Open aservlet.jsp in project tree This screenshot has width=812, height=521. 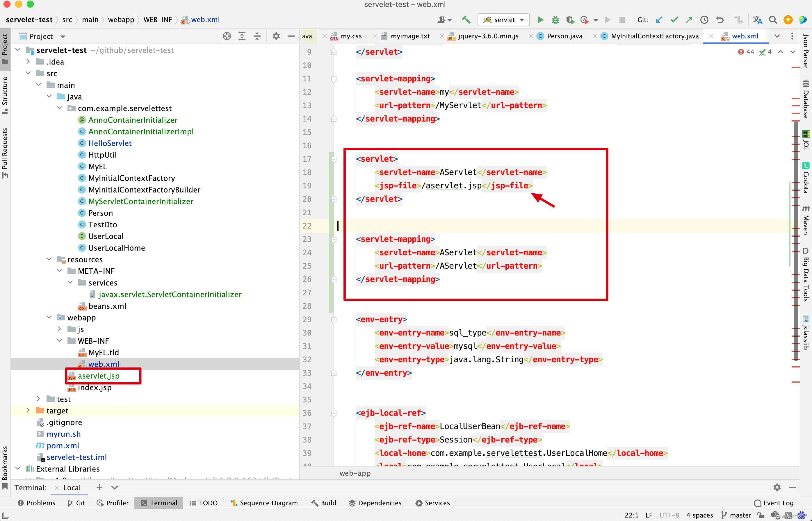tap(99, 376)
